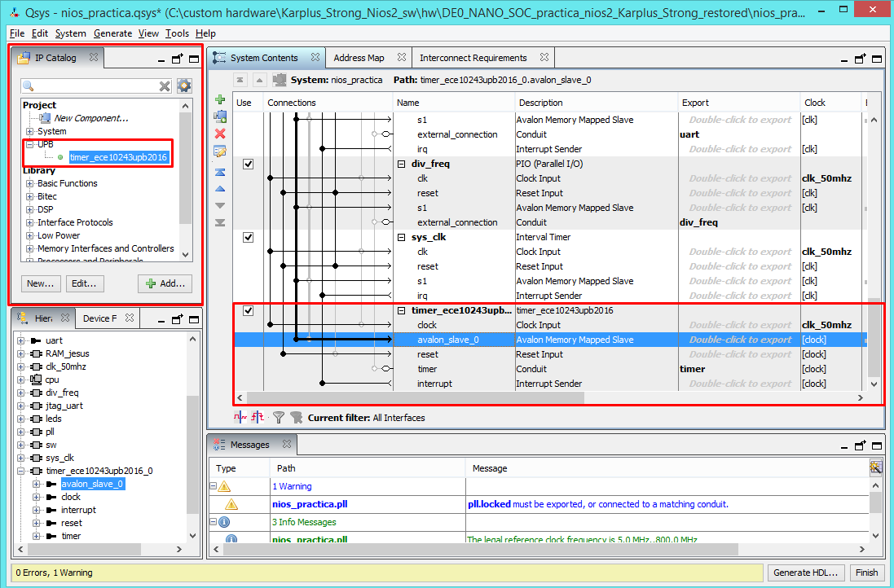Screen dimensions: 894x588
Task: Click the Description column header
Action: pyautogui.click(x=597, y=103)
